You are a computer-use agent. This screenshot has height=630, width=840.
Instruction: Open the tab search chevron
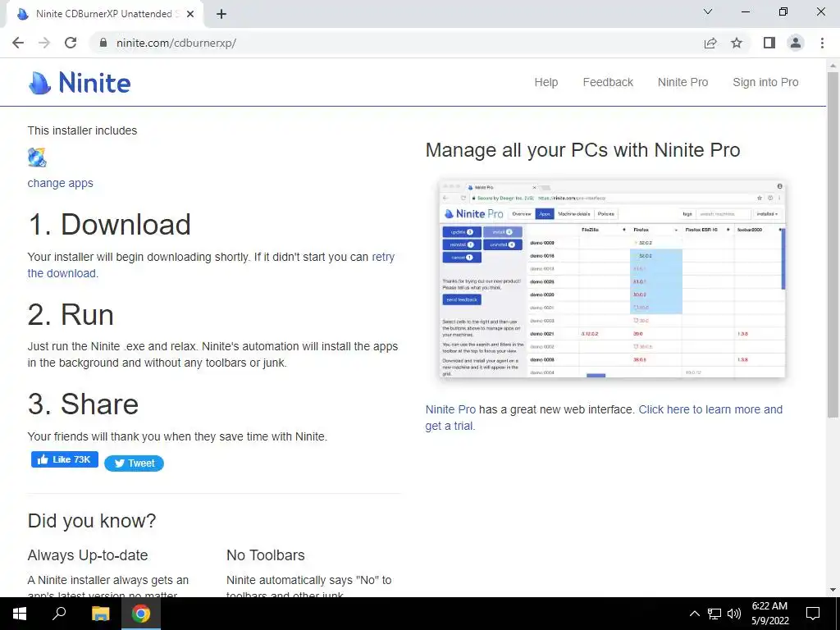click(708, 11)
